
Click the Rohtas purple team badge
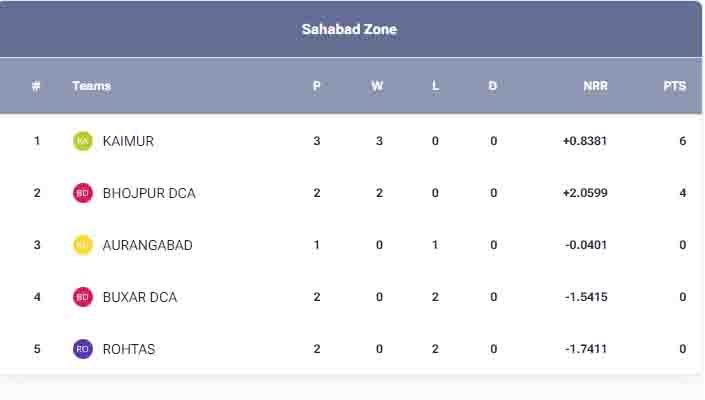[83, 349]
